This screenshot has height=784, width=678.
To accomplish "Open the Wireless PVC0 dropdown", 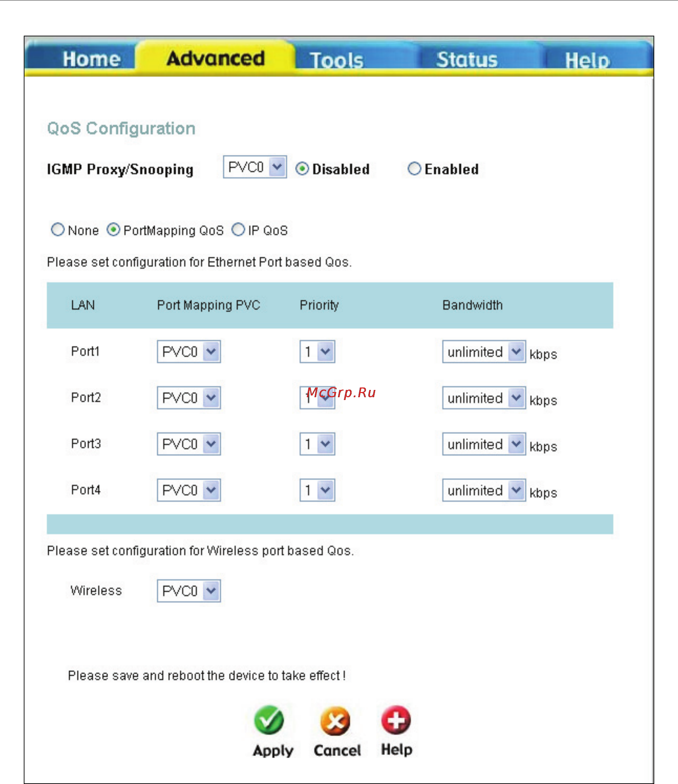I will point(189,591).
